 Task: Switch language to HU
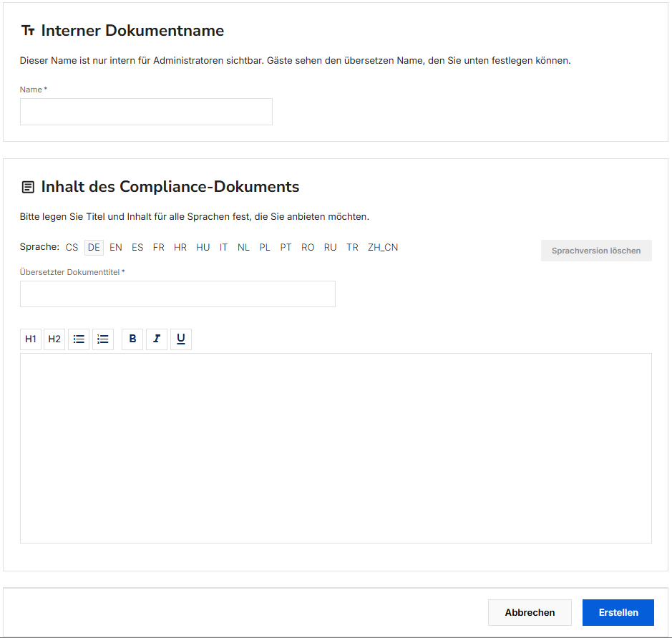coord(203,248)
